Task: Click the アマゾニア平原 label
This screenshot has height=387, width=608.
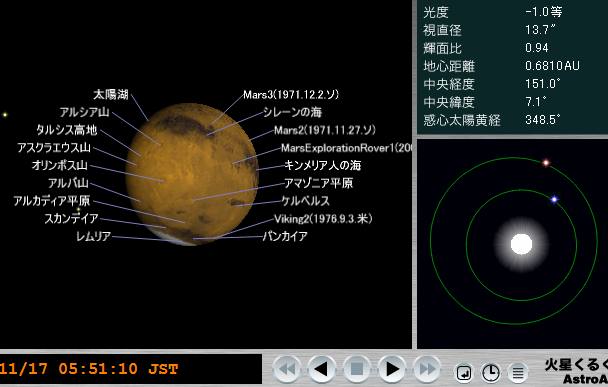Action: 319,183
